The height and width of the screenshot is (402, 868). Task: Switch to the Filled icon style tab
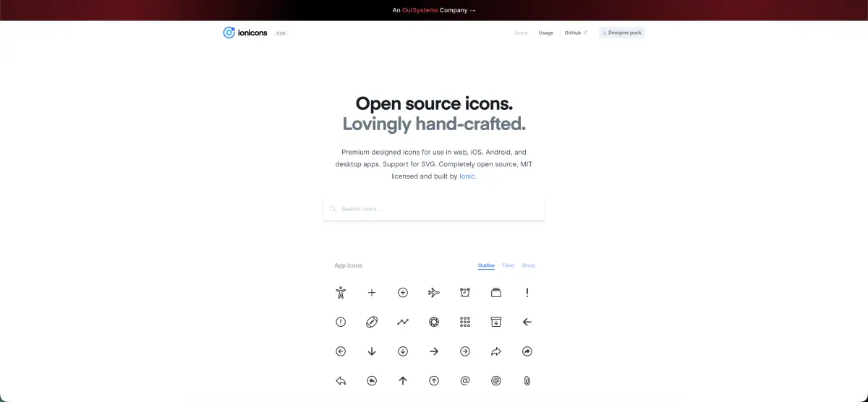[x=509, y=265]
